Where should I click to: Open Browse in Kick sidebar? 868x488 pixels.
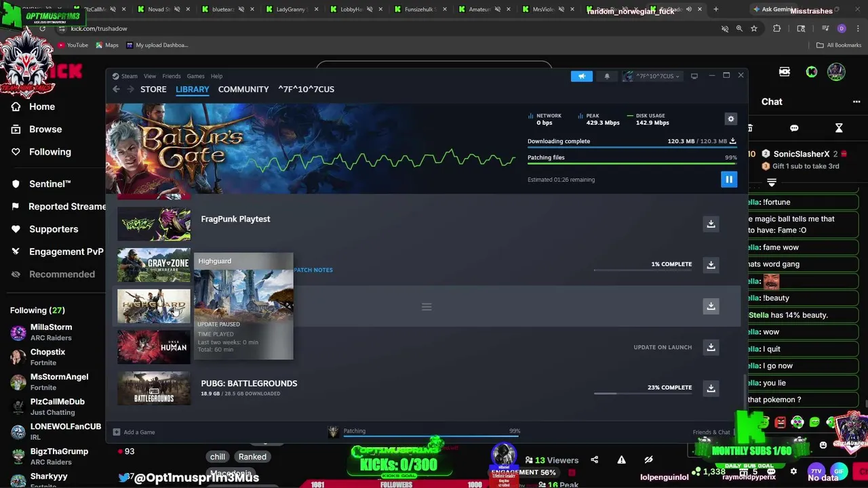(x=45, y=129)
